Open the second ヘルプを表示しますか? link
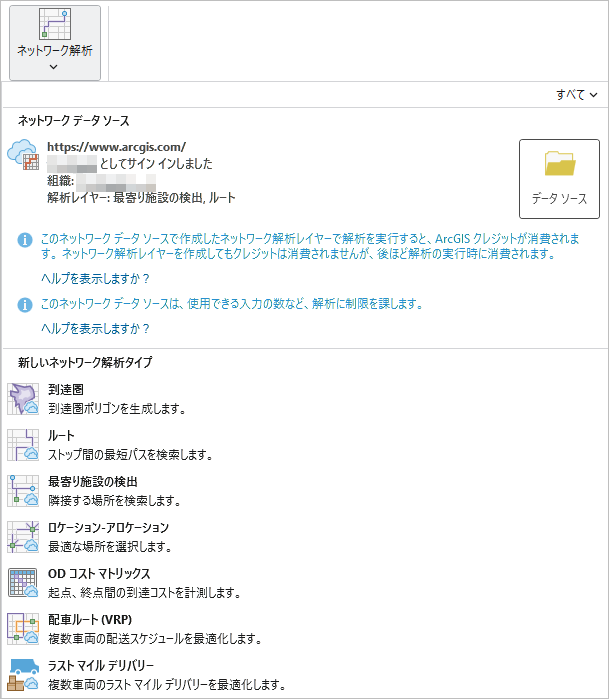This screenshot has height=699, width=609. click(95, 328)
